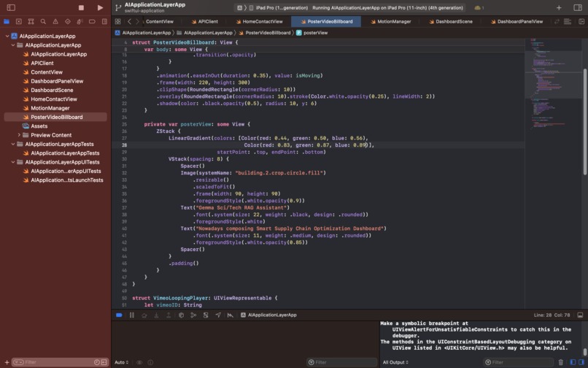Run the app with Play button
This screenshot has height=368, width=588.
(x=100, y=7)
